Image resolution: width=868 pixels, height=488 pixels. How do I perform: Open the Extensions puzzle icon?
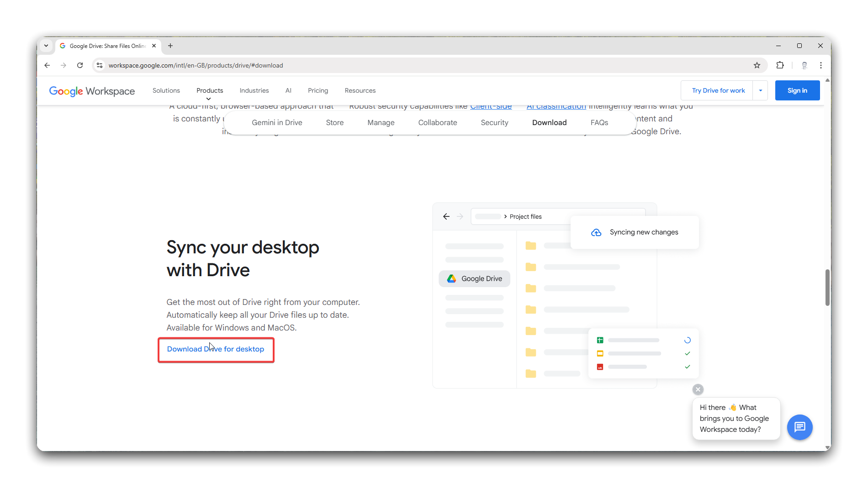coord(780,65)
